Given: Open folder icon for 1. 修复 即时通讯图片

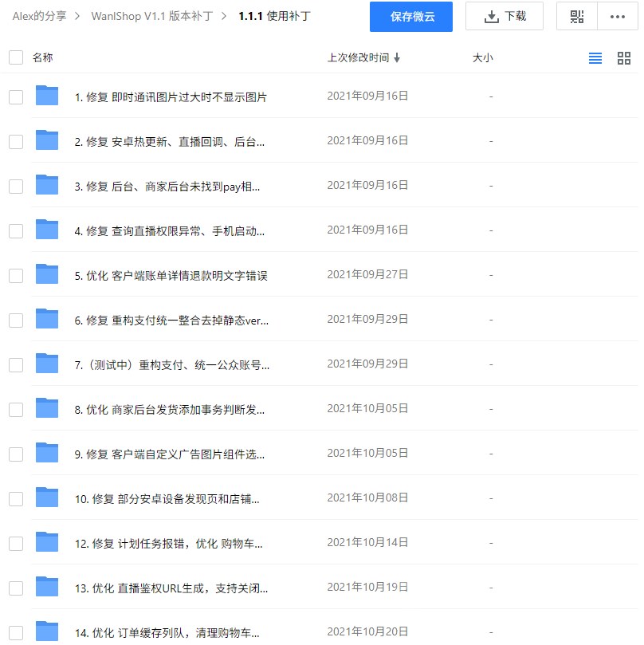Looking at the screenshot, I should click(47, 96).
